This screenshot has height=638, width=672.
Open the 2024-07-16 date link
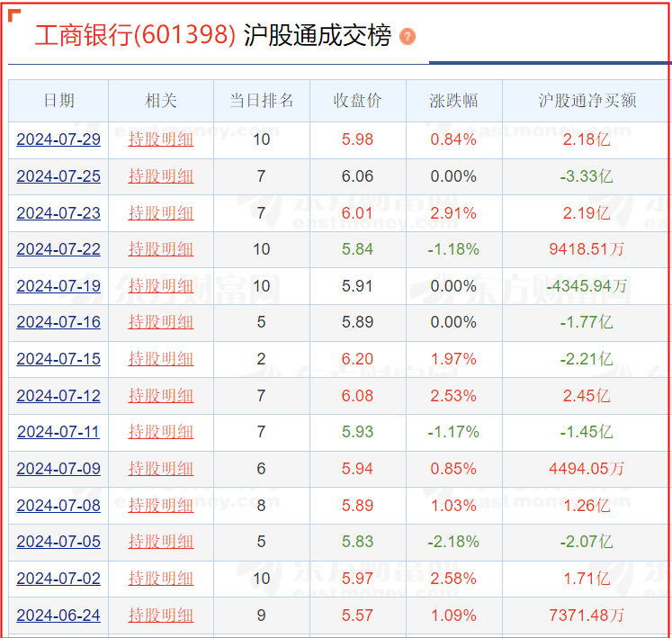point(58,322)
